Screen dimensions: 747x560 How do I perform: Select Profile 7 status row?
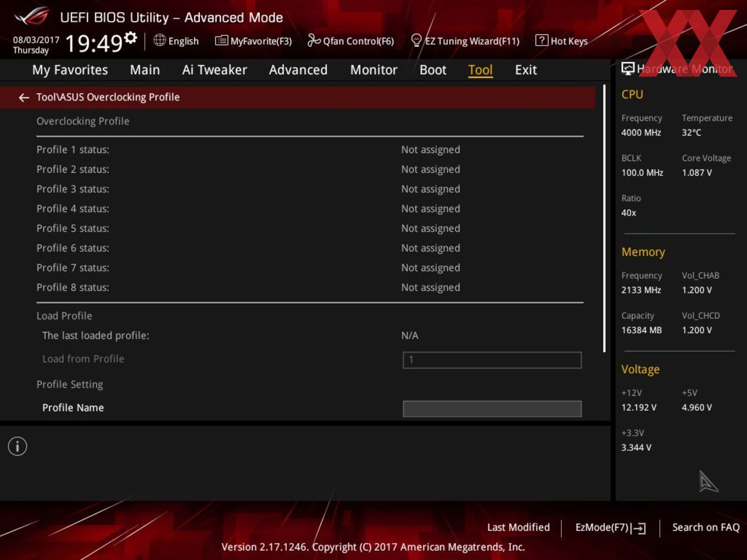click(x=310, y=268)
